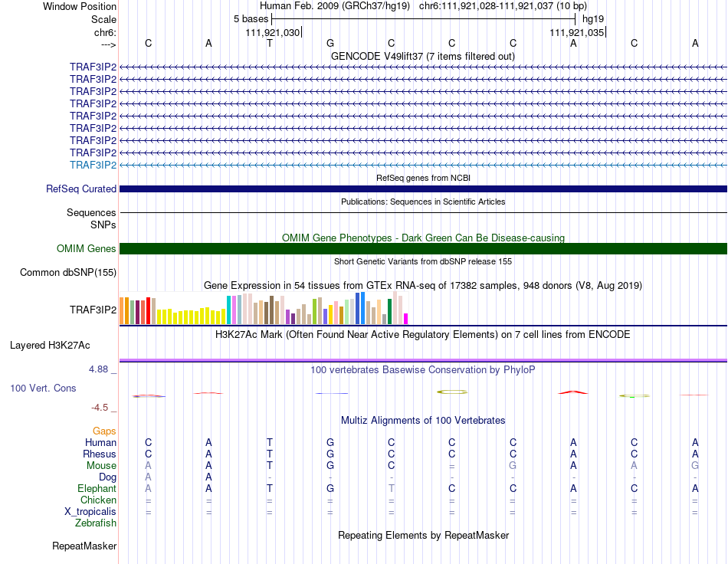The width and height of the screenshot is (728, 564).
Task: Click the purple Layered H3K27Ac signal line
Action: pyautogui.click(x=423, y=360)
